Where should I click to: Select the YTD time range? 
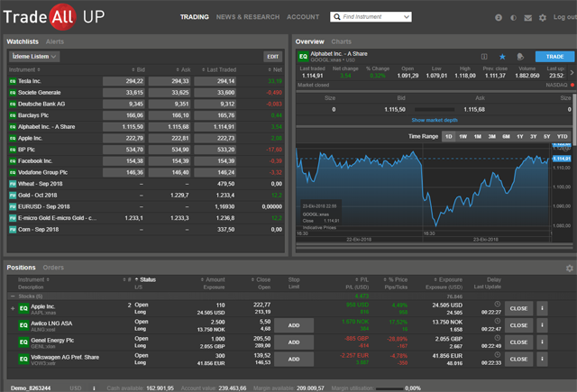(562, 136)
